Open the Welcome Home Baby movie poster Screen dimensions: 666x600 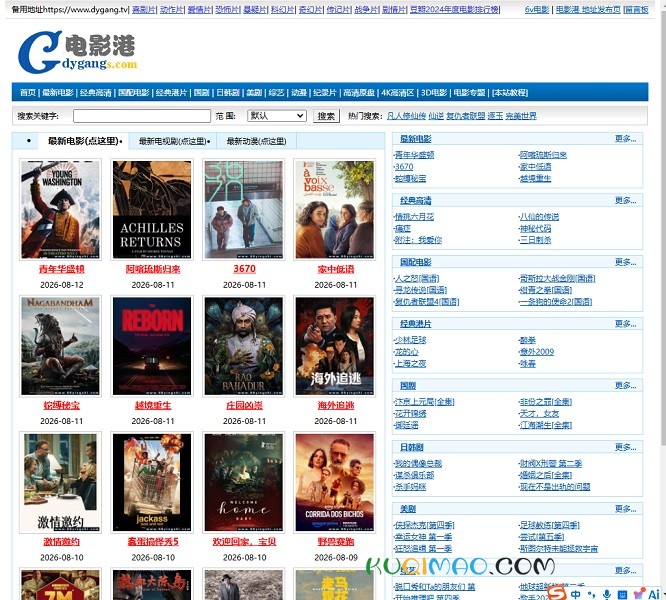244,482
